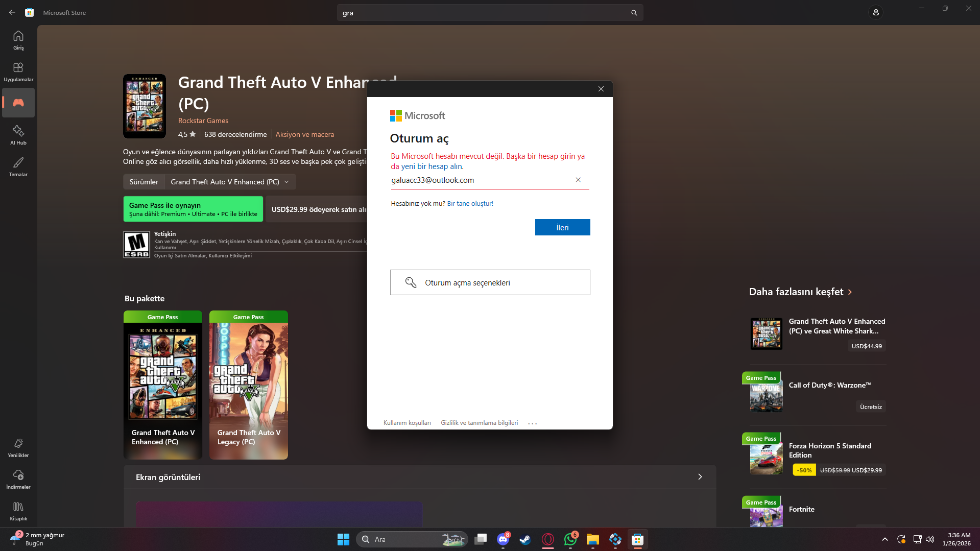Open the 'Aksiyon ve macera' category link

pyautogui.click(x=305, y=134)
